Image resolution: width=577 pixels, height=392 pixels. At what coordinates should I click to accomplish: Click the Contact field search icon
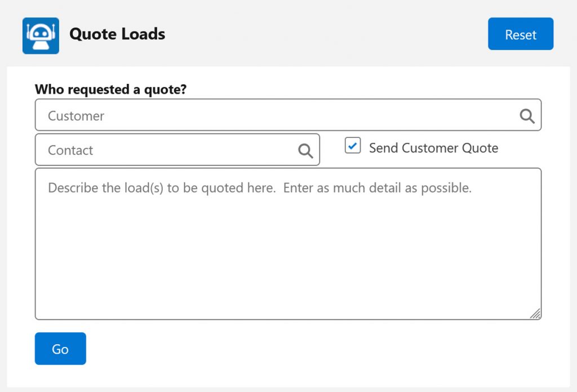[x=305, y=151]
